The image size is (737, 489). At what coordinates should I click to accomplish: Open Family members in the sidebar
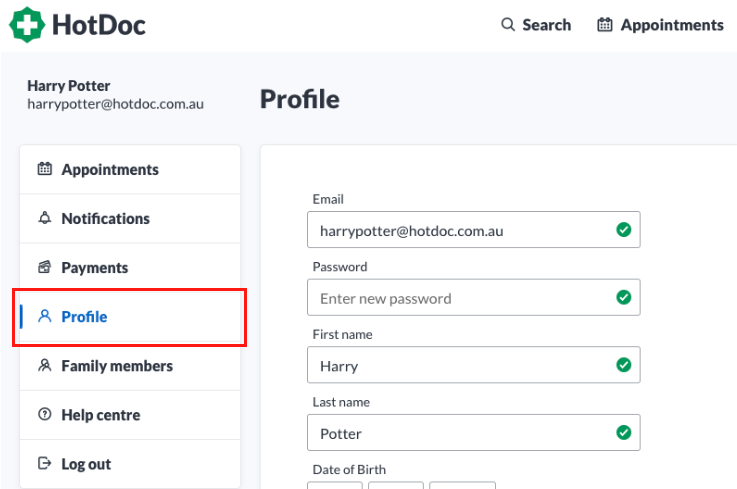coord(130,366)
